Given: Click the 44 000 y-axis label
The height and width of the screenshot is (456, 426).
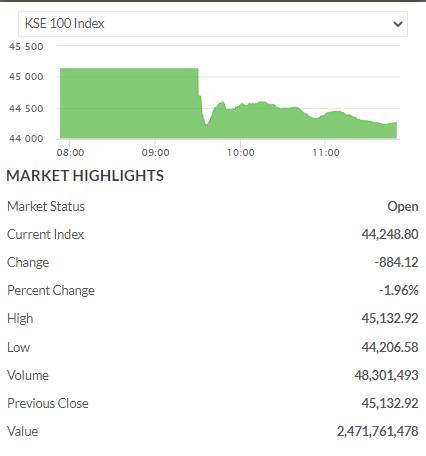Looking at the screenshot, I should (x=26, y=138).
